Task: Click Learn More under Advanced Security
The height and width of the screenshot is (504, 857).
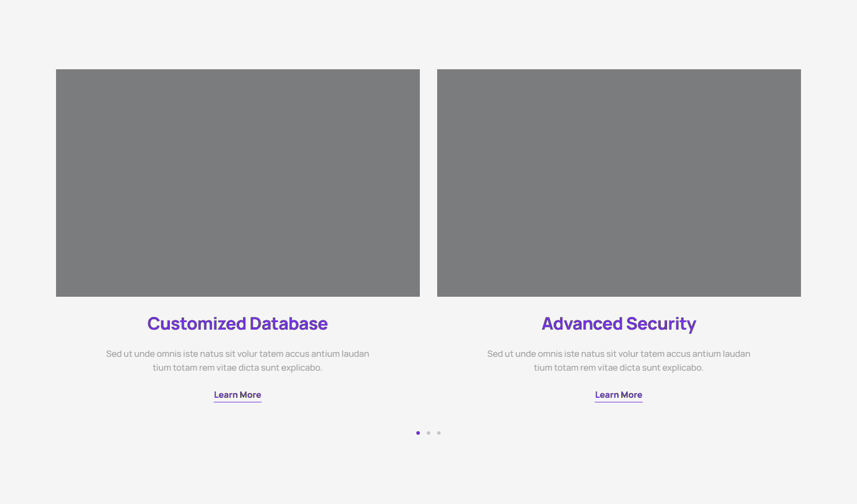Action: [618, 395]
